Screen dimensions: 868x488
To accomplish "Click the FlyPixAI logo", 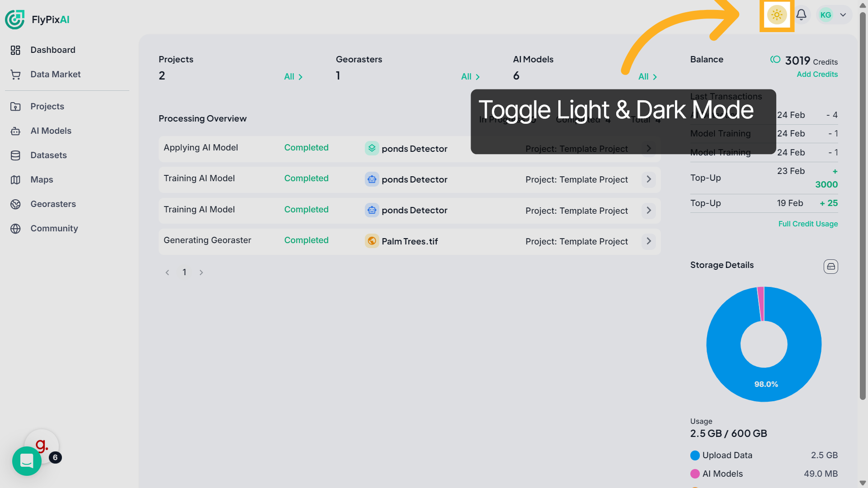I will point(37,19).
